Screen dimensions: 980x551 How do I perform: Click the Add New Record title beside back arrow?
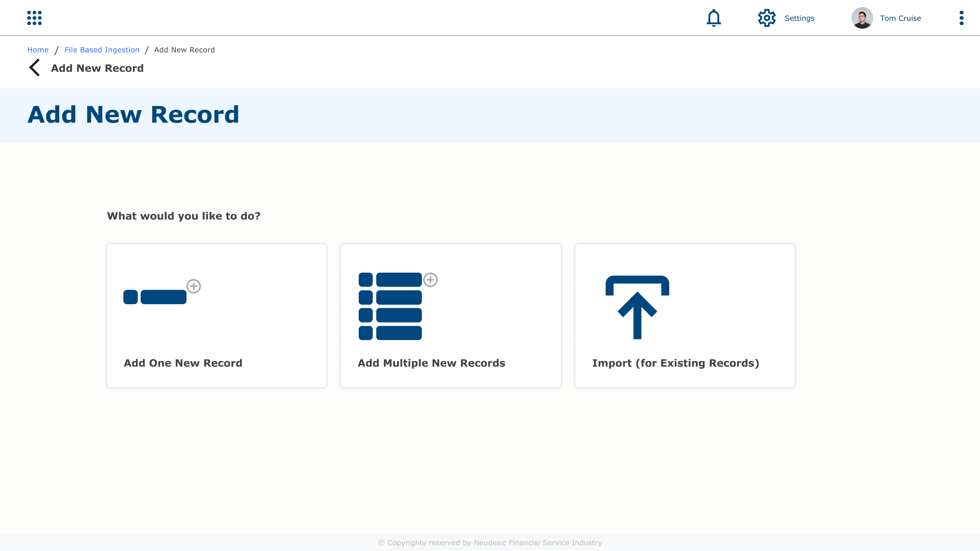point(98,68)
